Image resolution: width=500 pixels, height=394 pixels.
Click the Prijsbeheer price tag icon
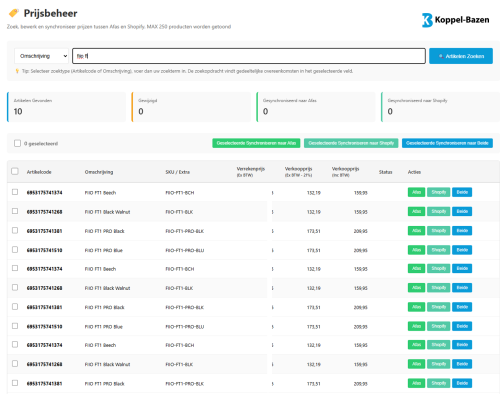tap(14, 13)
